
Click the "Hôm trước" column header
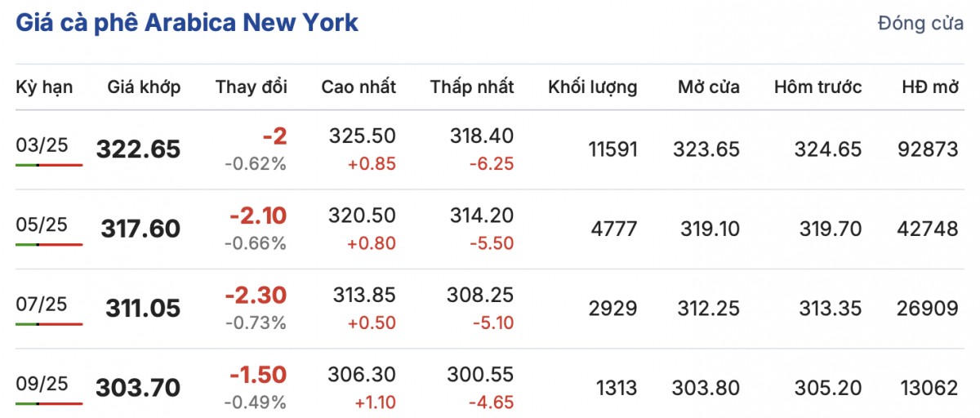coord(817,87)
